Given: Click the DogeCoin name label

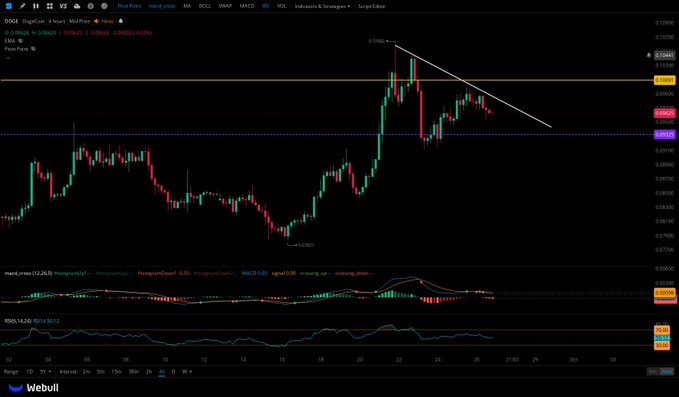Looking at the screenshot, I should [33, 21].
